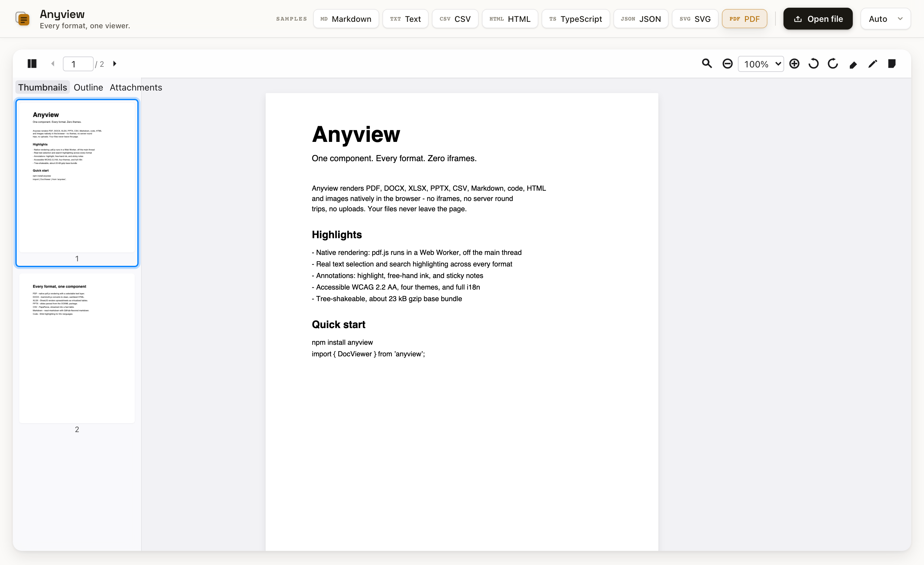Select the highlighter annotation tool

click(x=853, y=64)
